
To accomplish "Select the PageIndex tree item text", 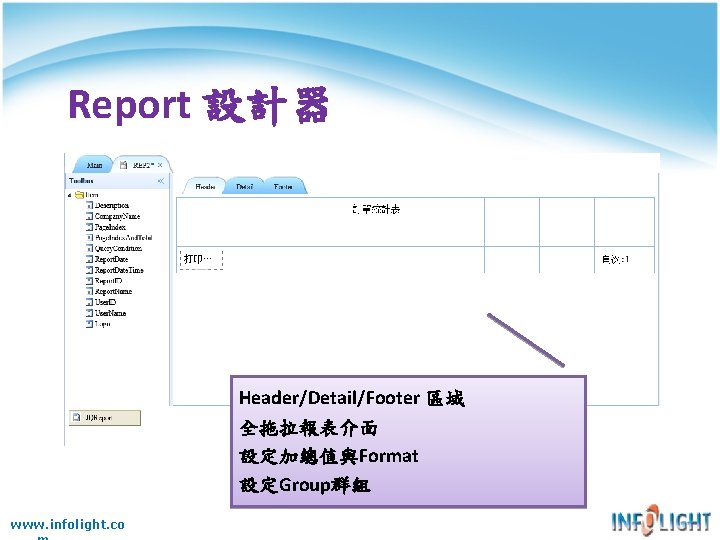I will (x=110, y=227).
